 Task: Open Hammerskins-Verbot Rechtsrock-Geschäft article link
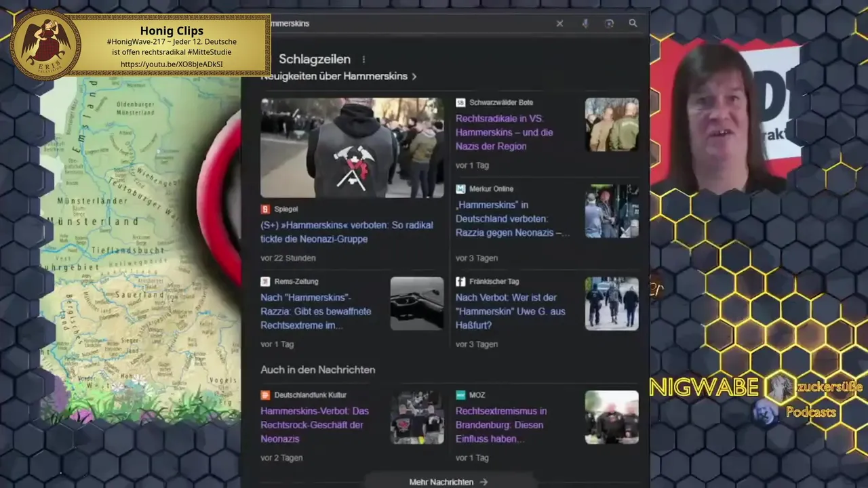(315, 425)
